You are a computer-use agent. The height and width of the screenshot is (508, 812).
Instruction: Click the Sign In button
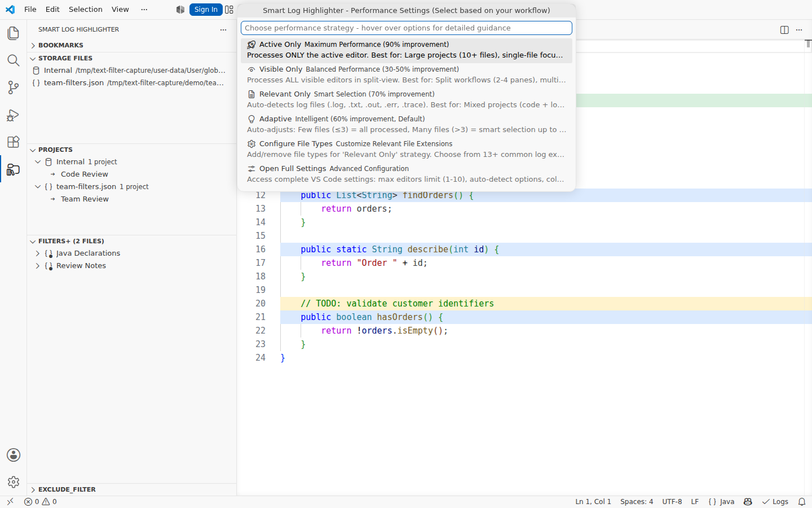[206, 10]
